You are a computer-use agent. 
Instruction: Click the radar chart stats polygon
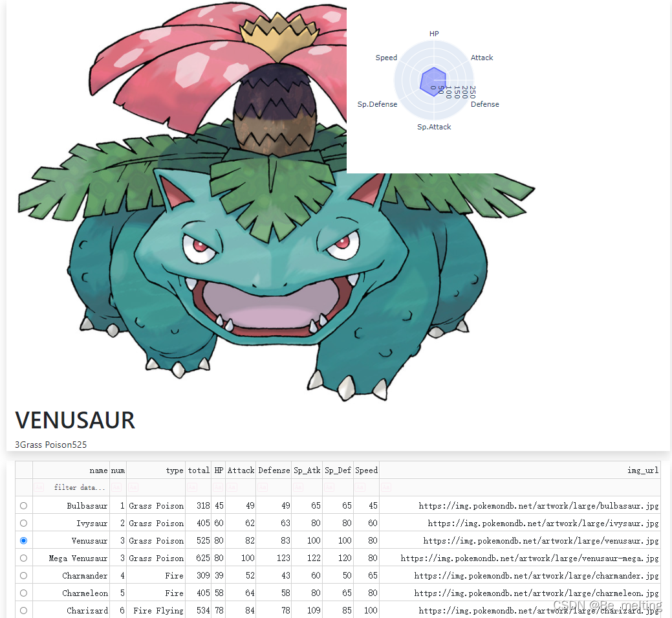(x=433, y=82)
